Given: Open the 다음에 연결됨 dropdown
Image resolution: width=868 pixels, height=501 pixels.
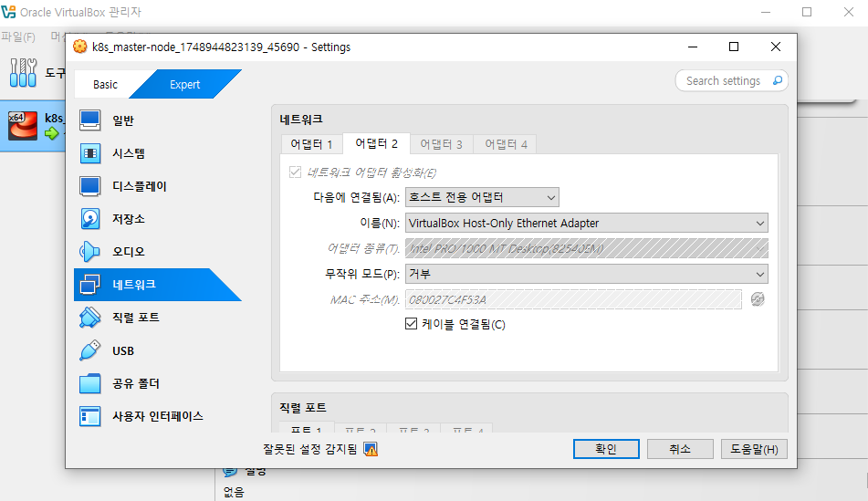Looking at the screenshot, I should tap(482, 197).
